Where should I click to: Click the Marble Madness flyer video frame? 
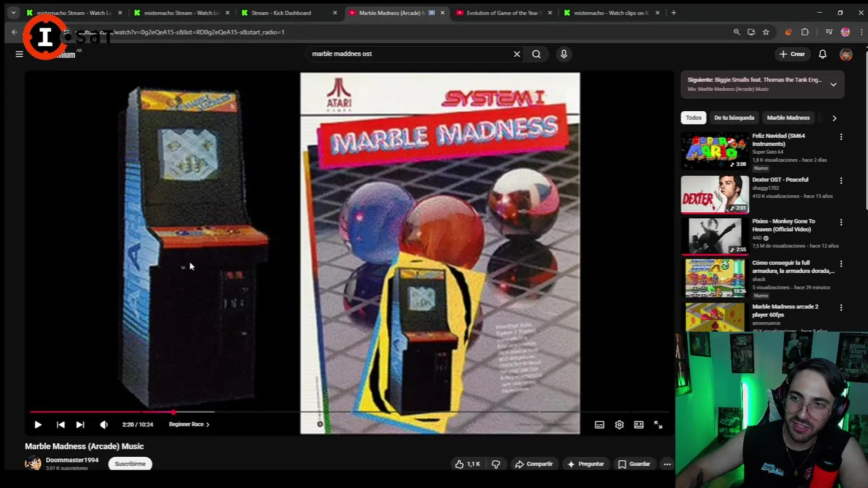click(x=440, y=253)
